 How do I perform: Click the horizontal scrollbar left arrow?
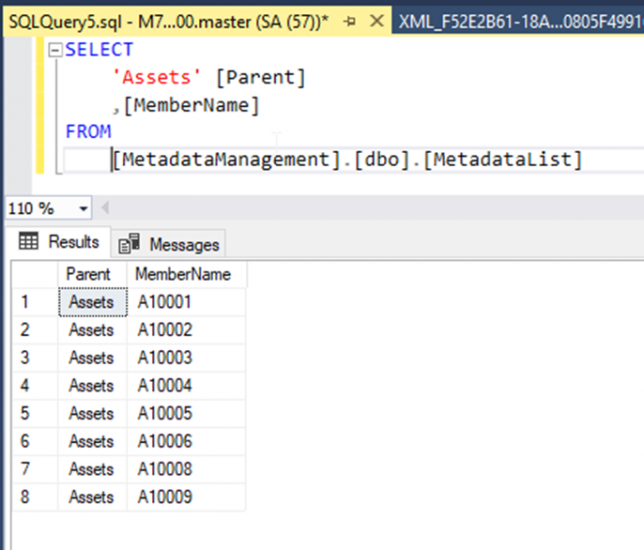tap(105, 209)
